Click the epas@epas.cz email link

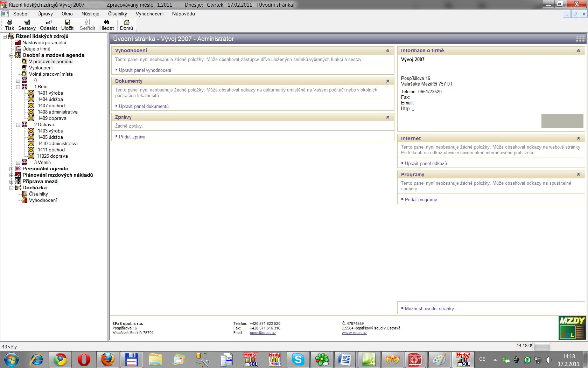click(262, 333)
